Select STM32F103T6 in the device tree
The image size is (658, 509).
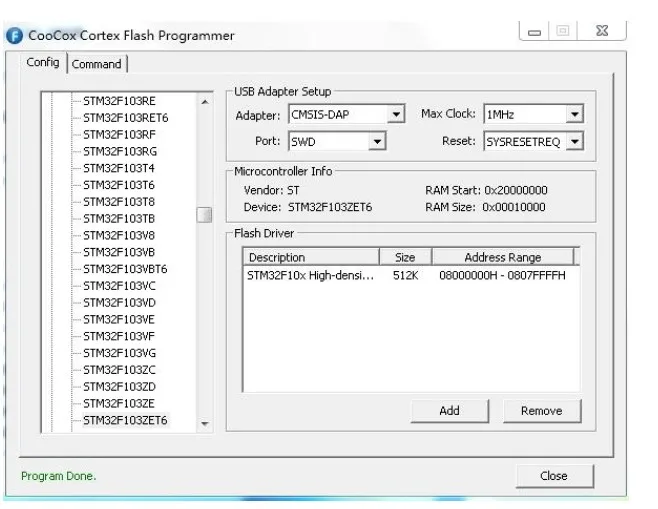click(119, 185)
